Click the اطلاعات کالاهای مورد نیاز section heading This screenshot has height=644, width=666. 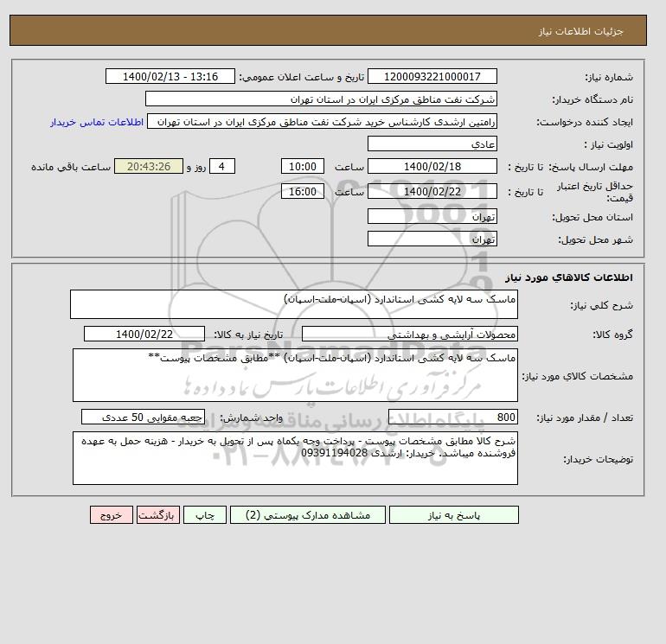pyautogui.click(x=569, y=277)
